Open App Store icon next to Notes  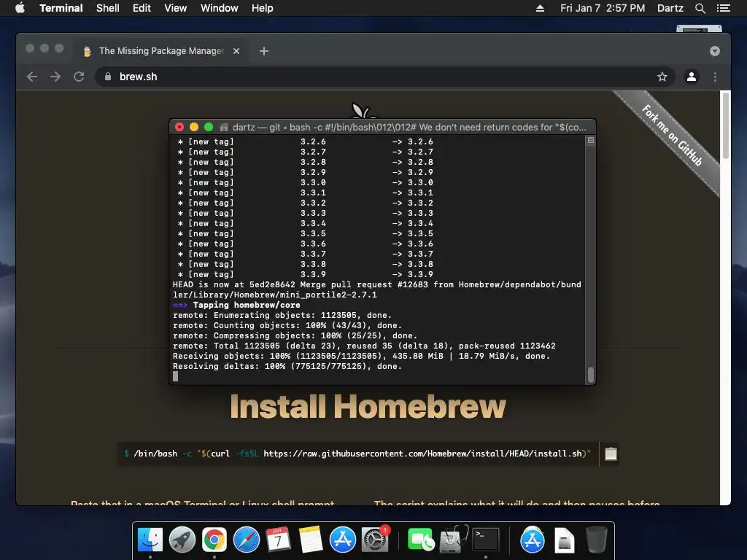coord(343,540)
